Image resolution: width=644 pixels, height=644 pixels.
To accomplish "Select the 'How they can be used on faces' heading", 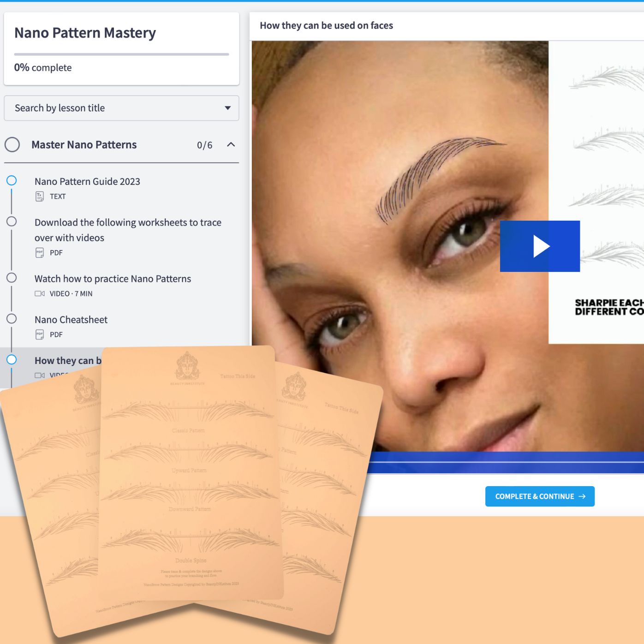I will (x=326, y=25).
